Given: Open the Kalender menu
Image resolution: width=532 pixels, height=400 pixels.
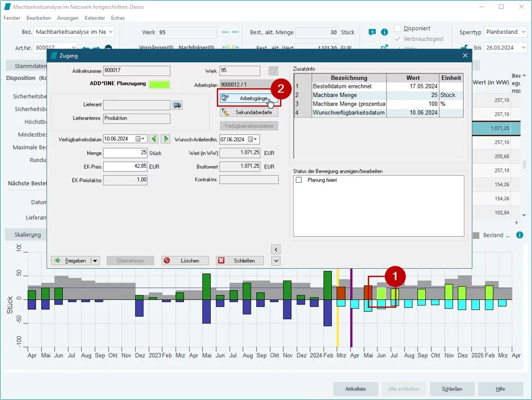Looking at the screenshot, I should (x=95, y=18).
